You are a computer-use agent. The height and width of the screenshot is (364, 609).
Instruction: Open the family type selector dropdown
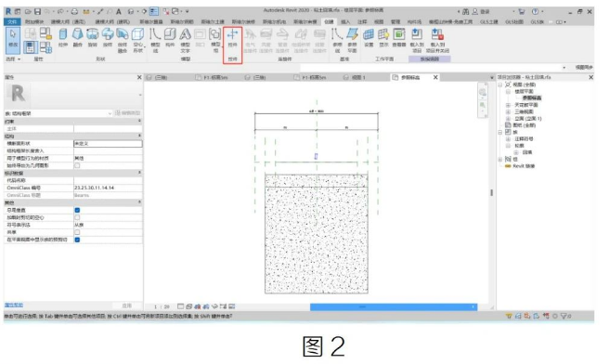[x=58, y=113]
